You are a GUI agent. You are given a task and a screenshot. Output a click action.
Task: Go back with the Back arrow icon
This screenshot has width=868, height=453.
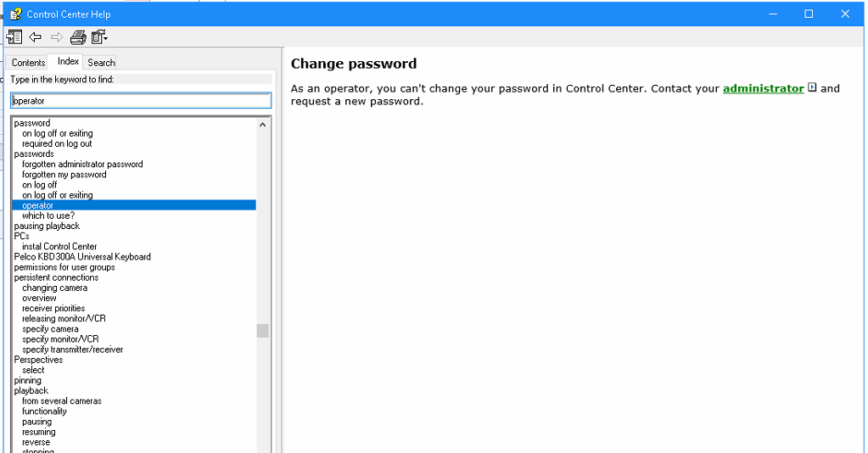[35, 37]
